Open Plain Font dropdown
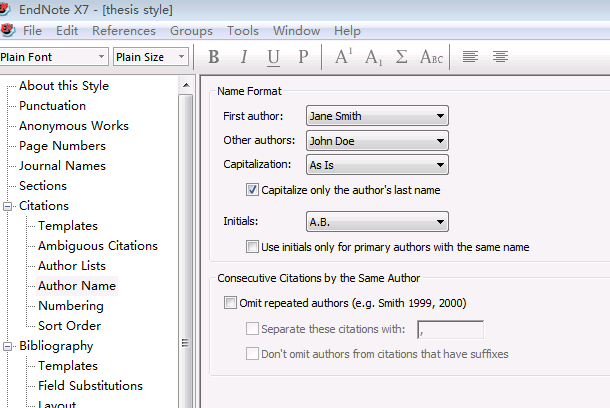The image size is (610, 408). pyautogui.click(x=53, y=57)
